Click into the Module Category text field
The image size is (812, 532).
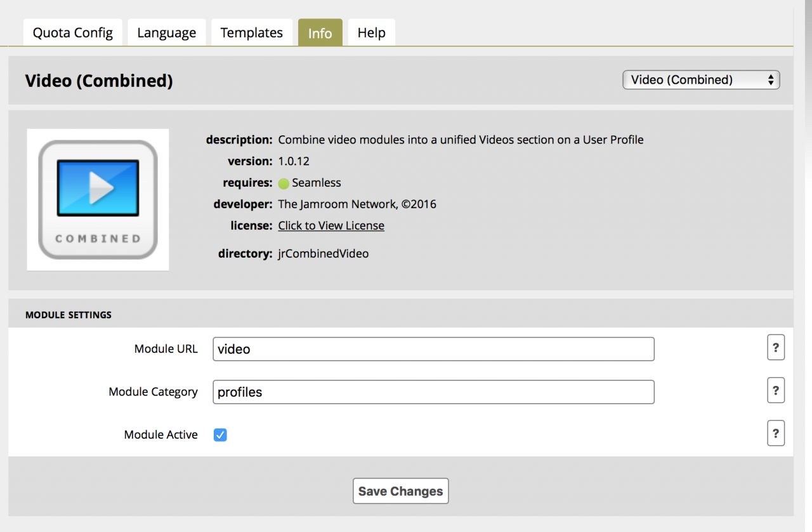point(433,392)
